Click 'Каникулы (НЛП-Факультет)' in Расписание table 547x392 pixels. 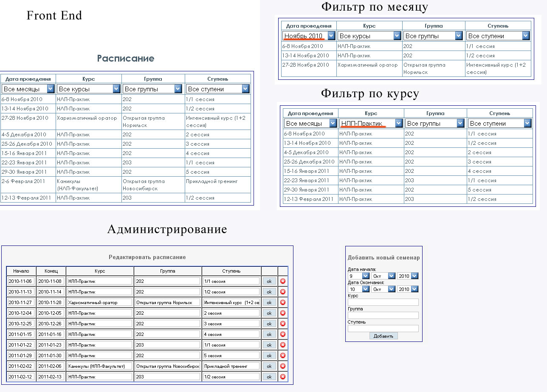click(78, 185)
